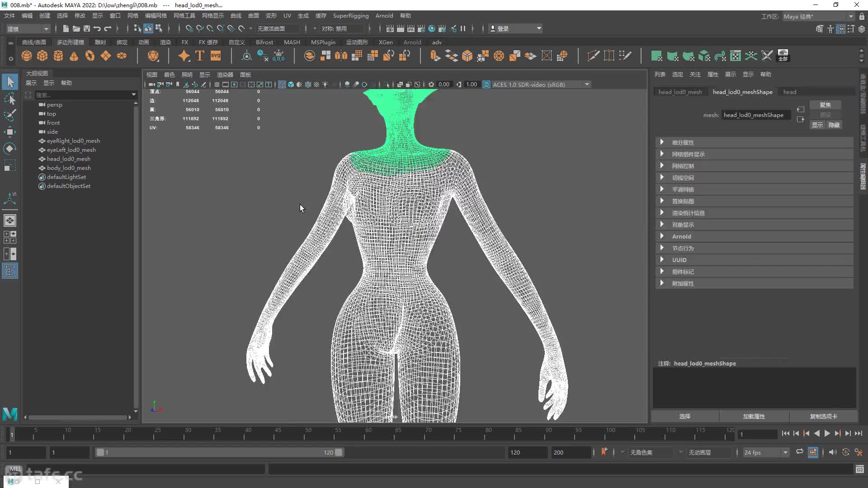This screenshot has width=868, height=488.
Task: Click the save scene icon
Action: (86, 28)
